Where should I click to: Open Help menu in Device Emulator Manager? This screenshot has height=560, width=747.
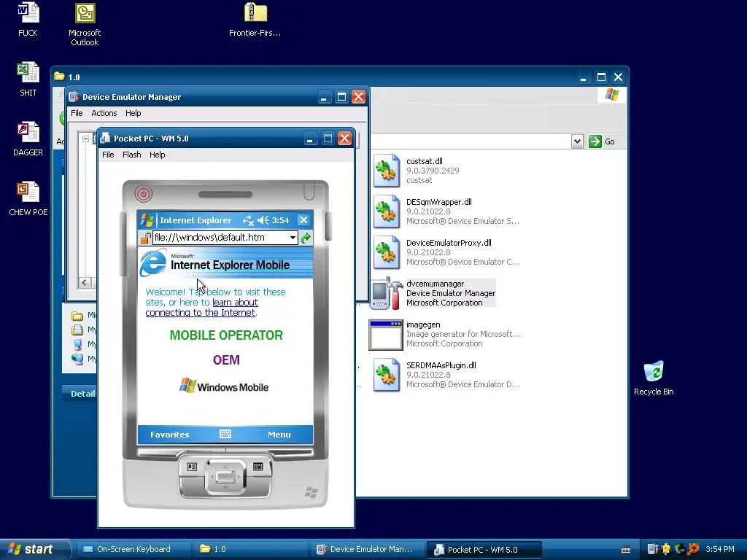pyautogui.click(x=133, y=113)
